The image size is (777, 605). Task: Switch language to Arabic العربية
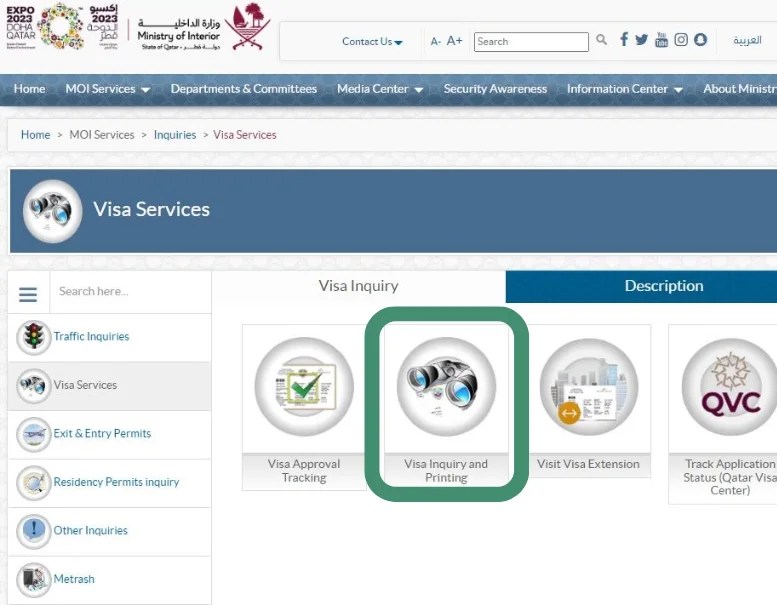click(x=747, y=40)
